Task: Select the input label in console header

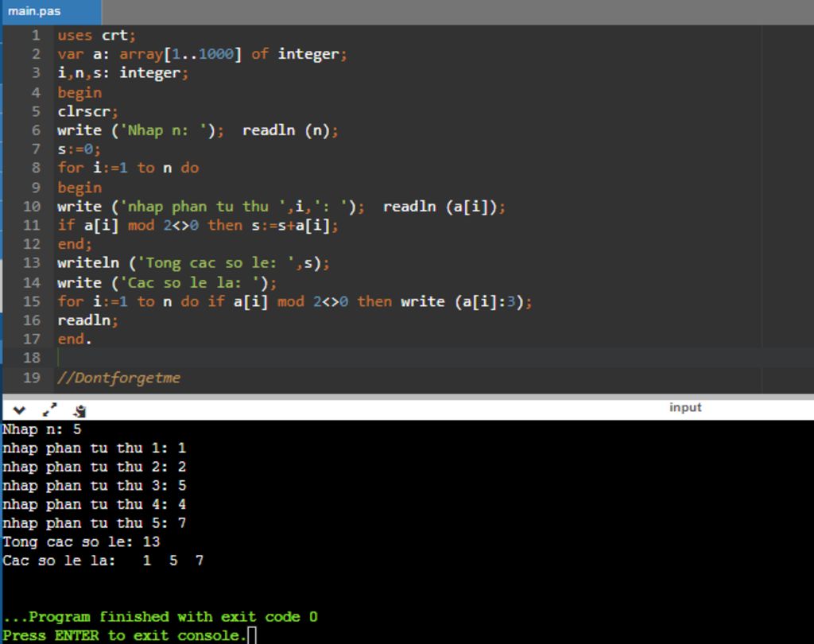Action: tap(684, 408)
